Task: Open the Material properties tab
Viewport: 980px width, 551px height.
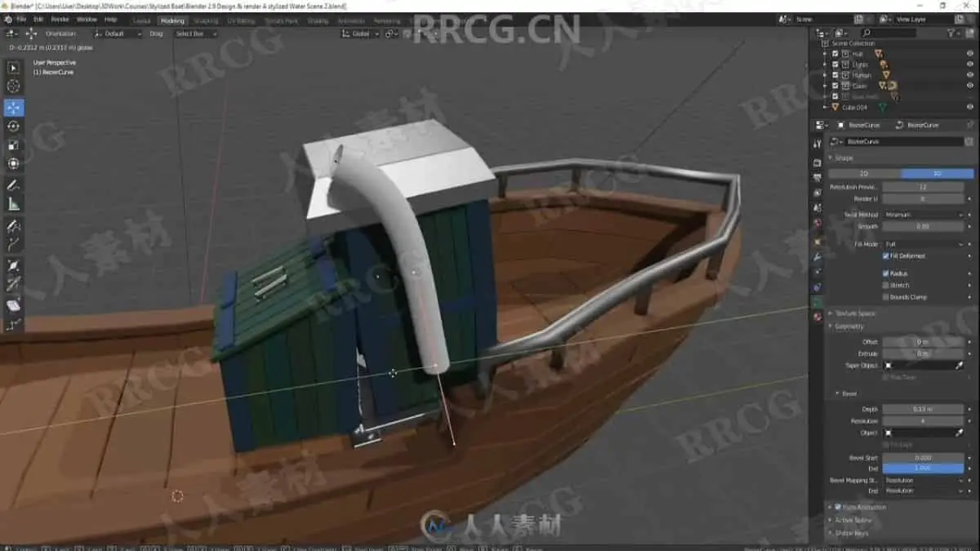Action: 817,317
